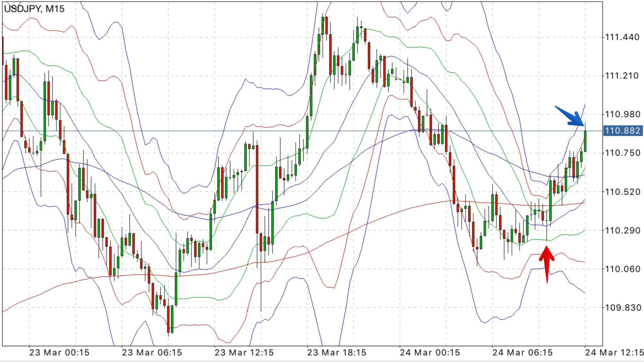644x362 pixels.
Task: Click the 109.830 price axis label
Action: point(622,308)
